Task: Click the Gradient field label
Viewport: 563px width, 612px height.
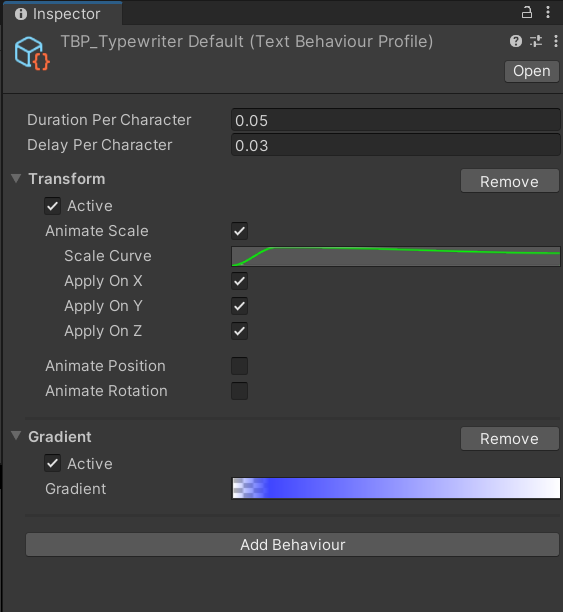Action: pos(76,489)
